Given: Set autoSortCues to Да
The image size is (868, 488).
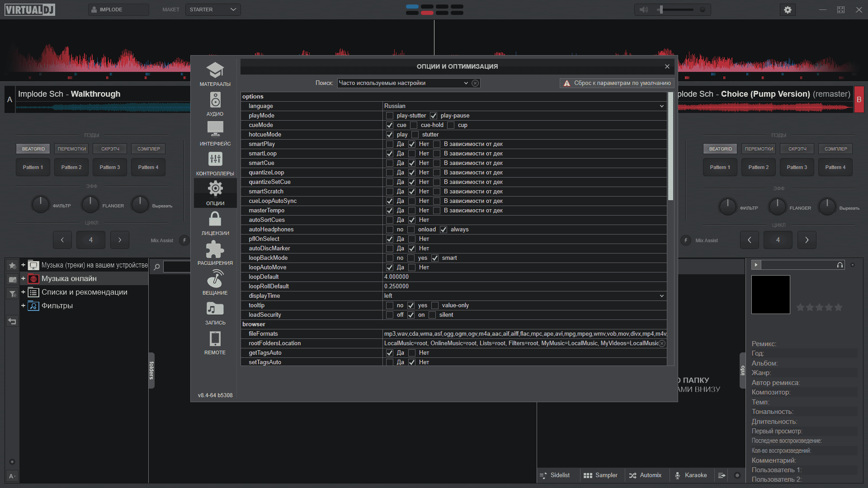Looking at the screenshot, I should pyautogui.click(x=390, y=220).
